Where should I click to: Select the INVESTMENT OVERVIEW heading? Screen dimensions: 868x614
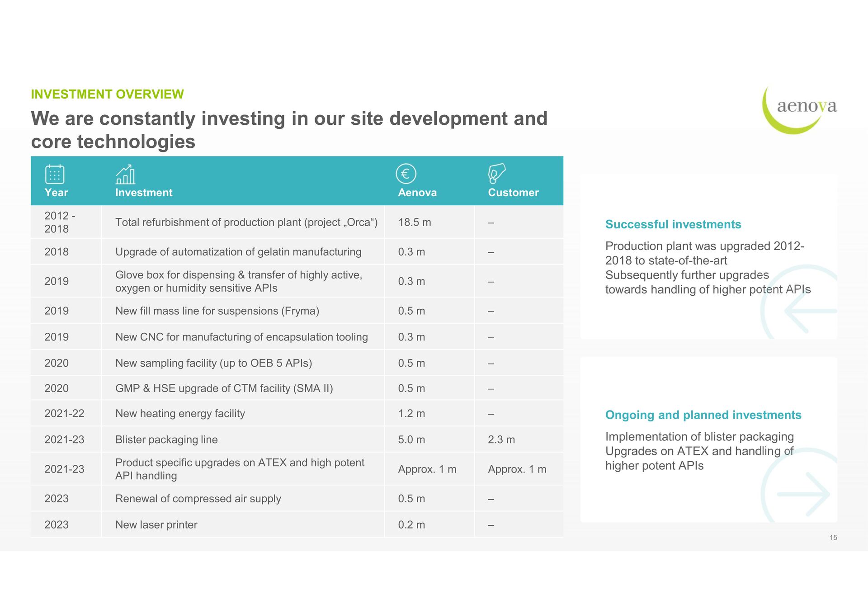107,94
